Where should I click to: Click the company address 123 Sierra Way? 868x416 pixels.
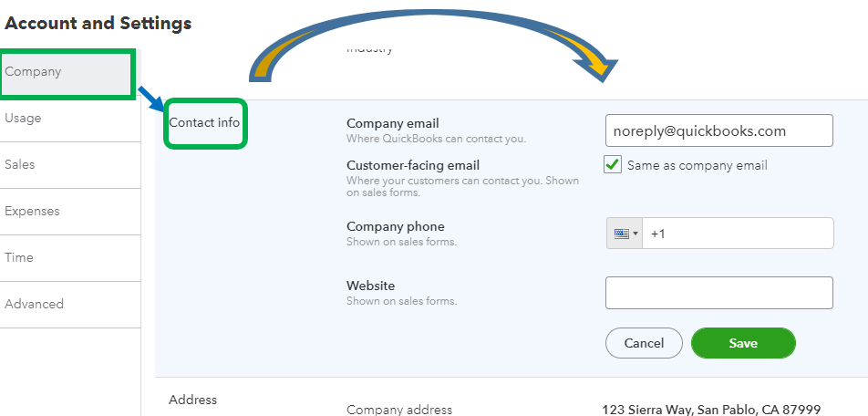pyautogui.click(x=711, y=410)
